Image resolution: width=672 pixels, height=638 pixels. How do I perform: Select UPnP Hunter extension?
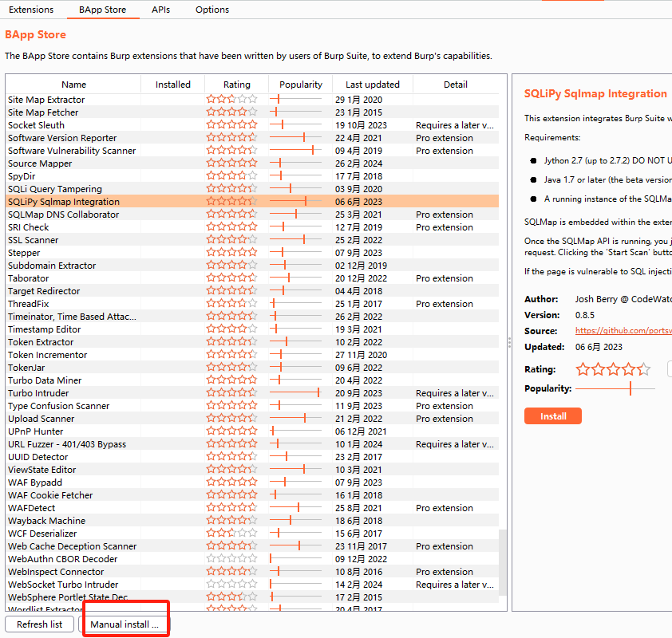tap(252, 431)
